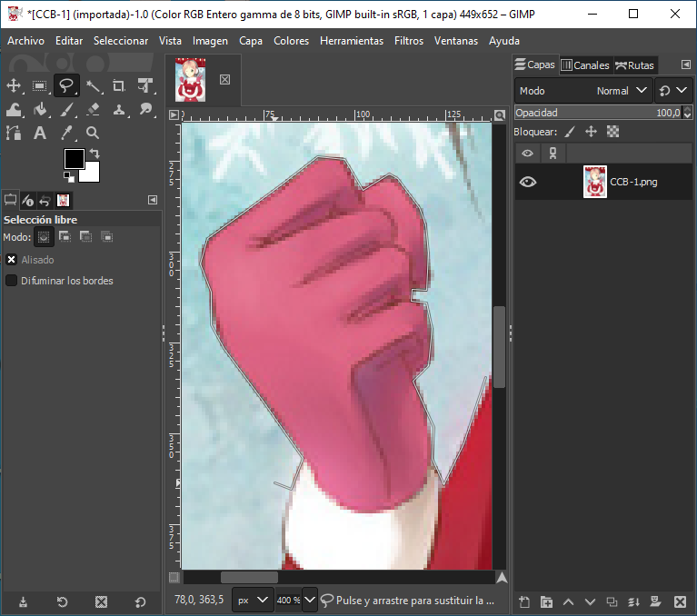
Task: Select the Rectangle Select tool
Action: coord(40,85)
